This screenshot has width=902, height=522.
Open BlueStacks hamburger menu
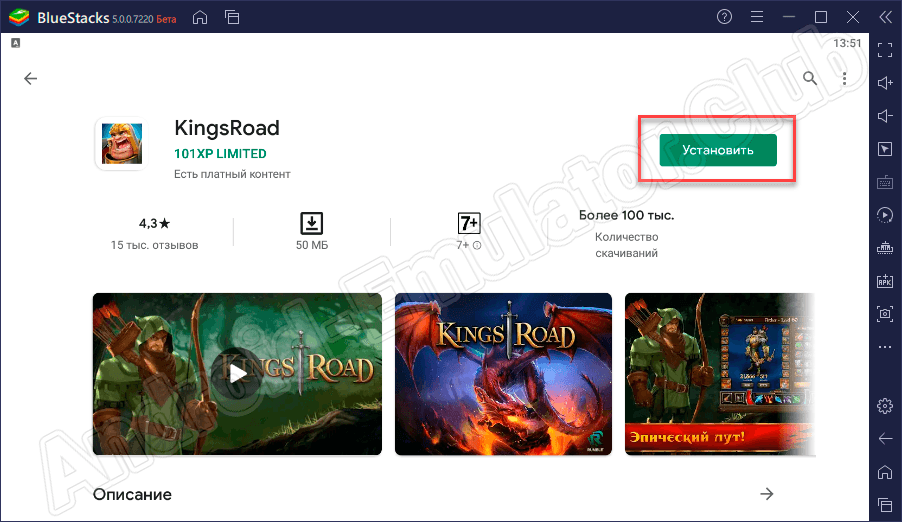pyautogui.click(x=757, y=17)
